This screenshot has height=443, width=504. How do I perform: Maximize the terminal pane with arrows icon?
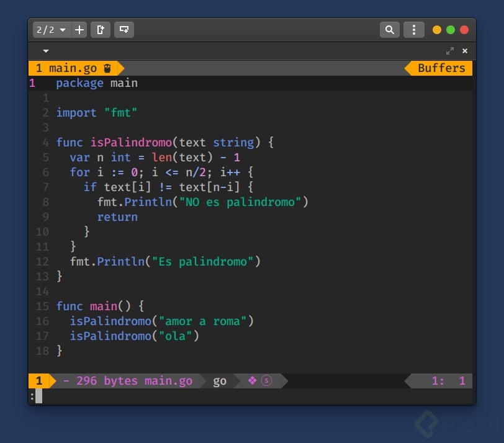coord(450,51)
